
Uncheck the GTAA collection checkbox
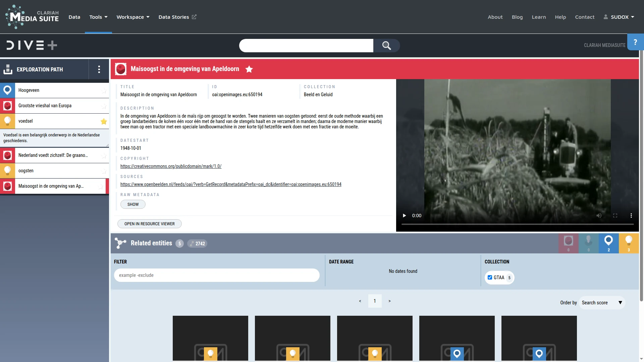tap(490, 278)
